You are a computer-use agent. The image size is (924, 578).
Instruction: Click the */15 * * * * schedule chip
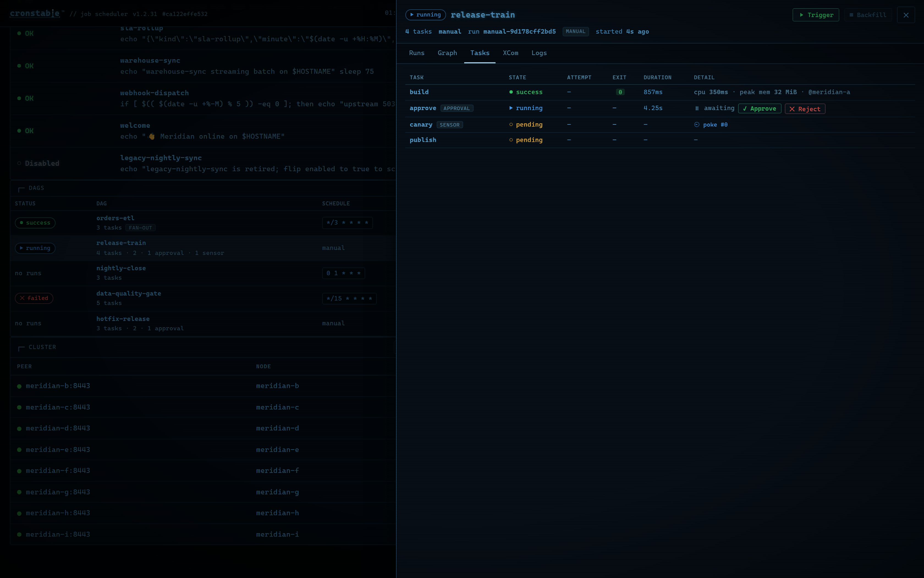[x=349, y=299]
